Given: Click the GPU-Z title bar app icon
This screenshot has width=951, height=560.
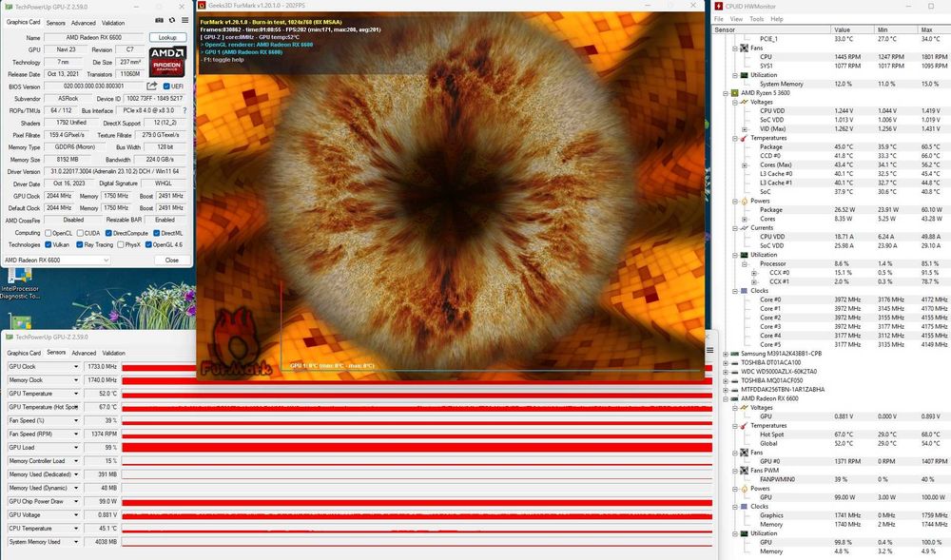Looking at the screenshot, I should point(9,7).
